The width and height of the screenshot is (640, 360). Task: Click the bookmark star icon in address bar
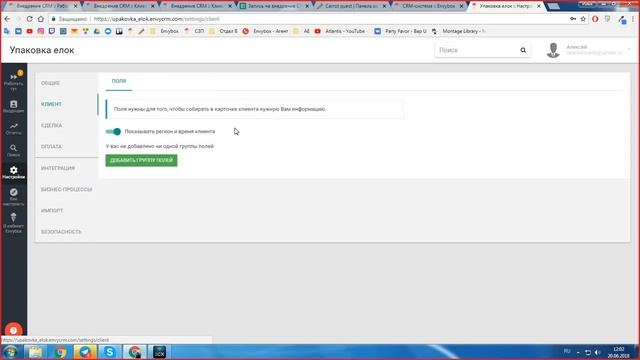(x=583, y=19)
